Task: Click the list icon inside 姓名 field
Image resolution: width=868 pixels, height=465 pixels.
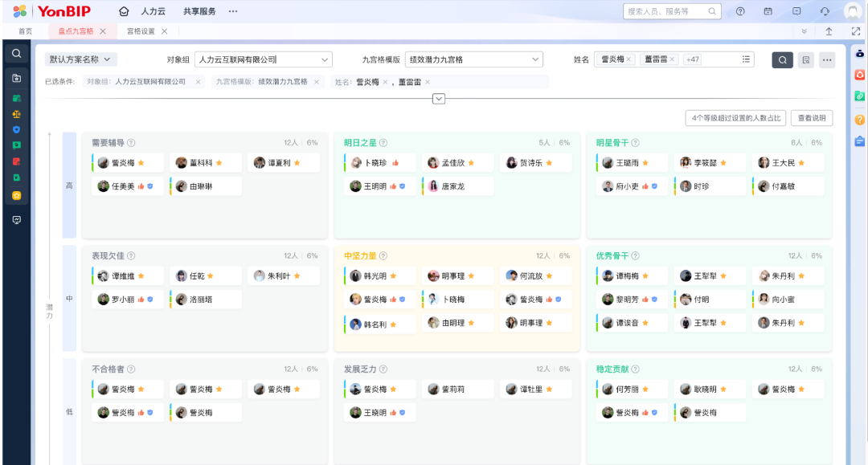Action: 746,59
